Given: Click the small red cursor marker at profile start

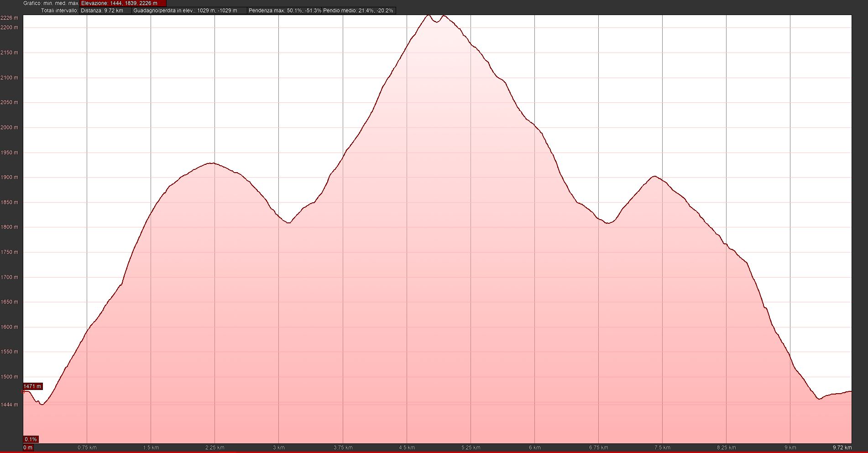Looking at the screenshot, I should point(23,391).
